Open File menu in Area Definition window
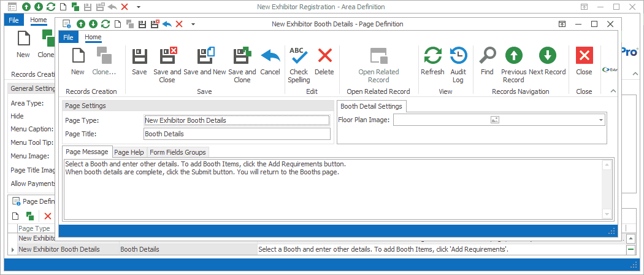The width and height of the screenshot is (644, 275). tap(13, 20)
